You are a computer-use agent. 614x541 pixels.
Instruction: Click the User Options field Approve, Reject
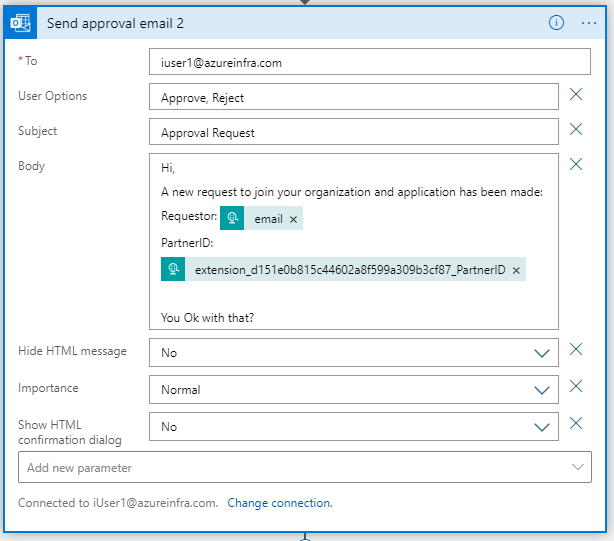(354, 97)
